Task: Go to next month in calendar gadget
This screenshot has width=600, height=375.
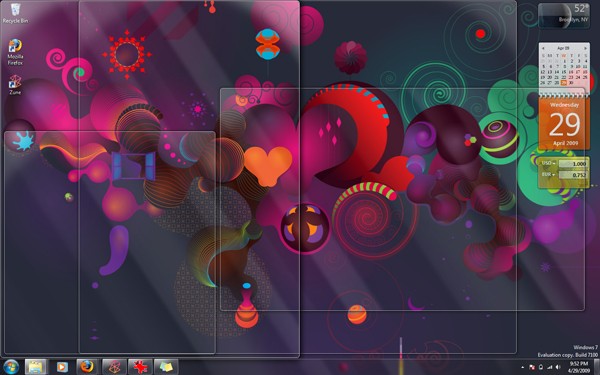Action: 585,48
